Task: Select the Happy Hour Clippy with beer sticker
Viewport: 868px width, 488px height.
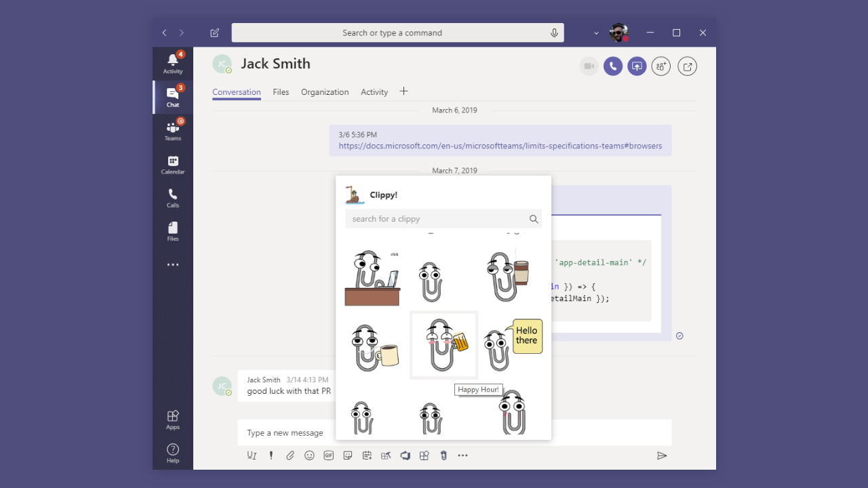Action: click(x=444, y=346)
